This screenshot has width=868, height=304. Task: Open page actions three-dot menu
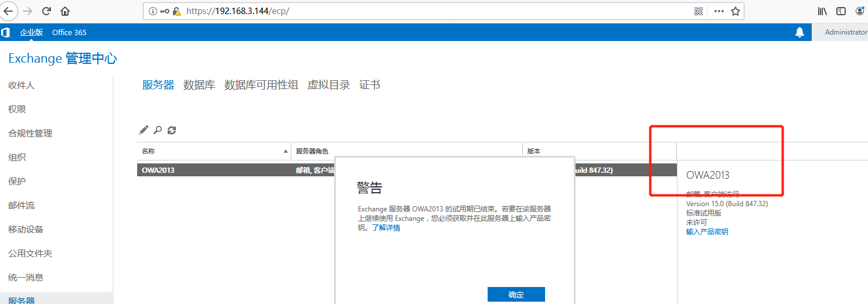click(x=719, y=11)
